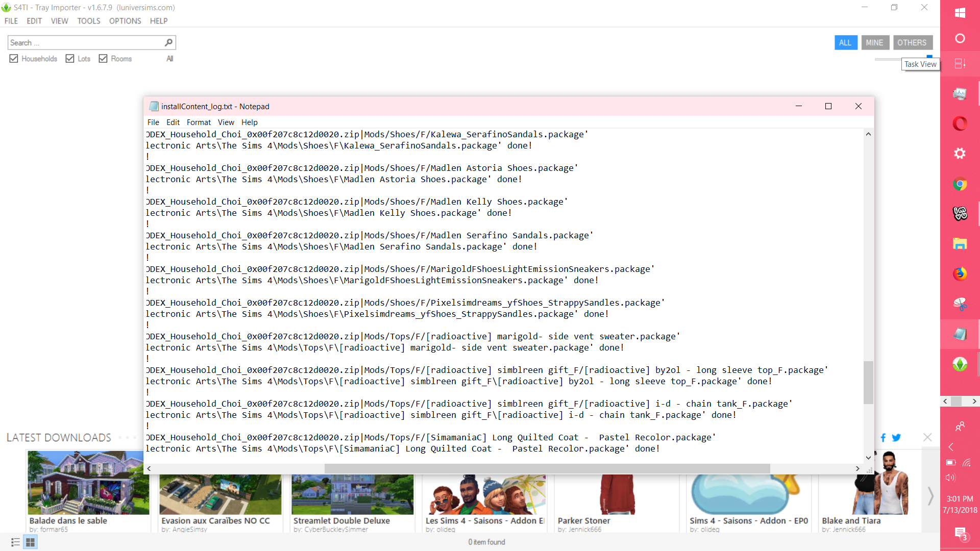Open Evasion aux Caraïbes NO CC thumbnail
Image resolution: width=980 pixels, height=551 pixels.
(220, 494)
